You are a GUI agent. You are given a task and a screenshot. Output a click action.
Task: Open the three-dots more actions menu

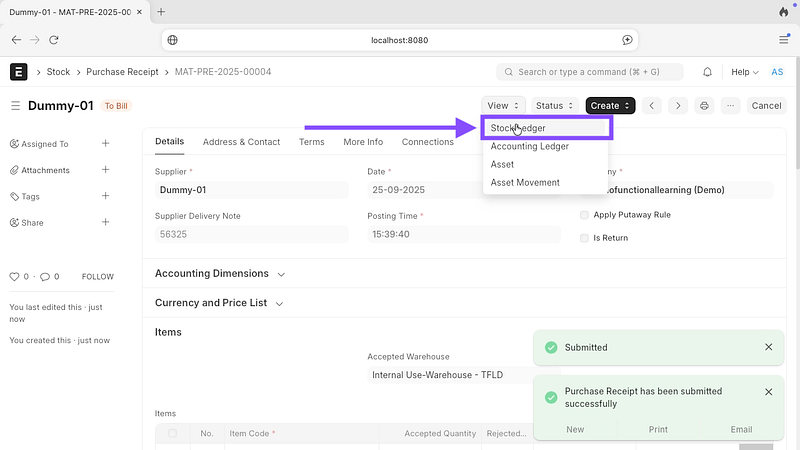pyautogui.click(x=731, y=106)
